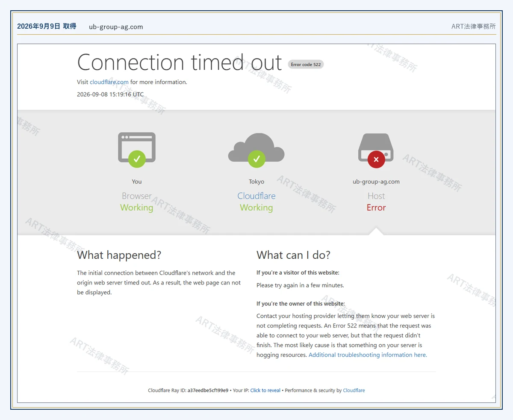Click Working status under Cloudflare
Viewport: 513px width, 420px height.
[x=256, y=207]
